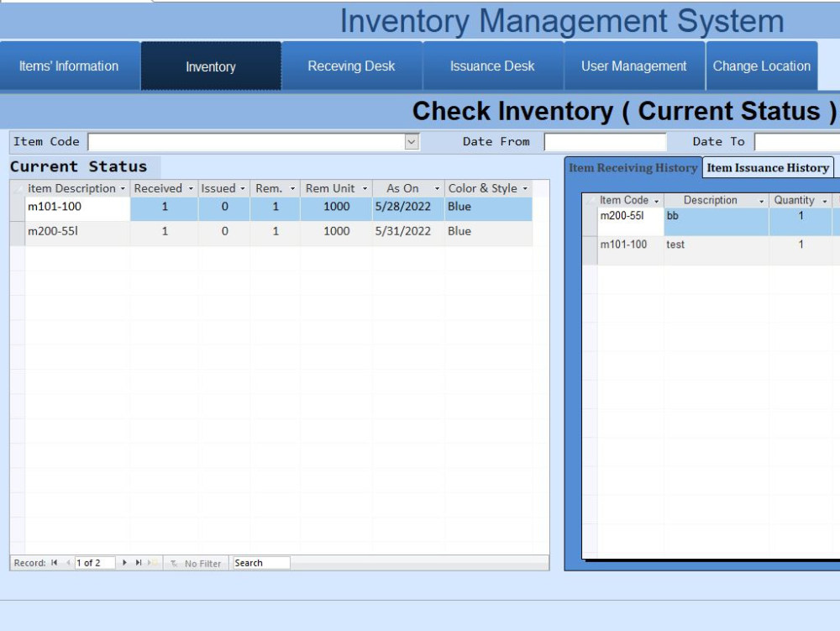The image size is (840, 631).
Task: Open Color & Style column filter arrow
Action: 525,188
